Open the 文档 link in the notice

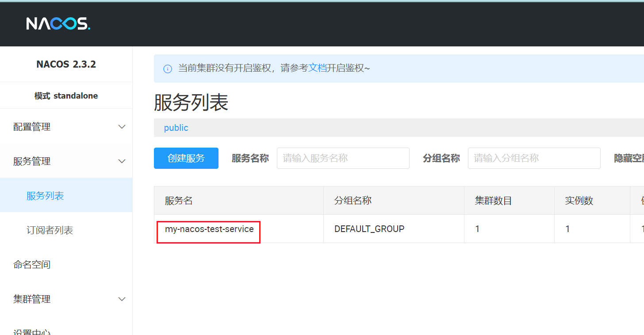[317, 68]
